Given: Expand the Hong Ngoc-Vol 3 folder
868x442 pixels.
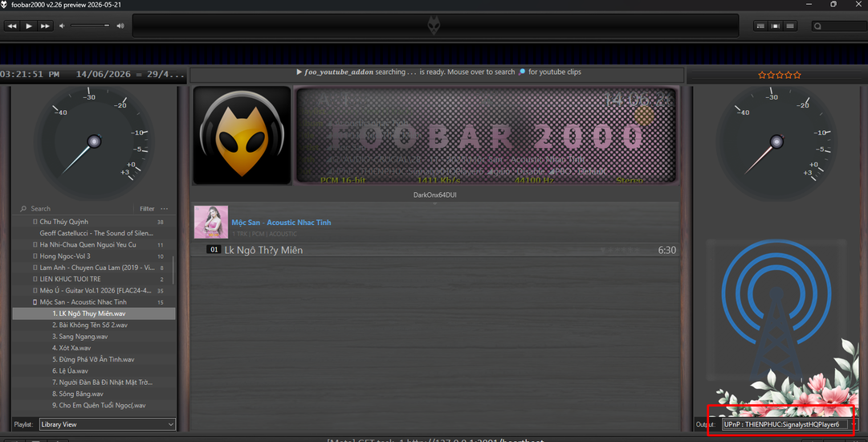Looking at the screenshot, I should tap(35, 256).
